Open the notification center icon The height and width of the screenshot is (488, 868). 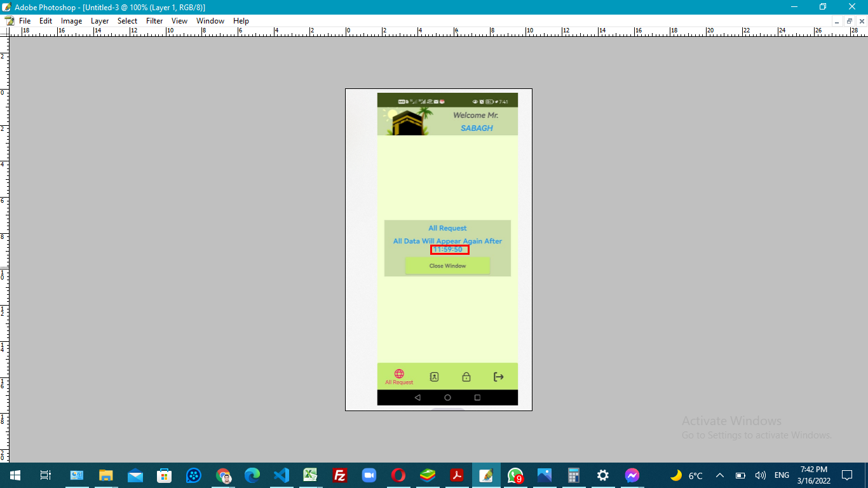pyautogui.click(x=846, y=475)
